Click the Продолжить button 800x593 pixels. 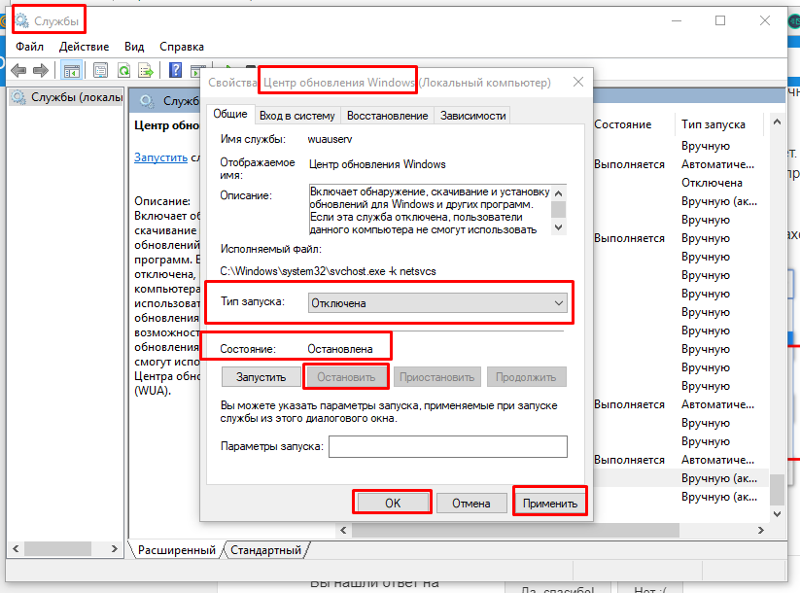(x=526, y=377)
